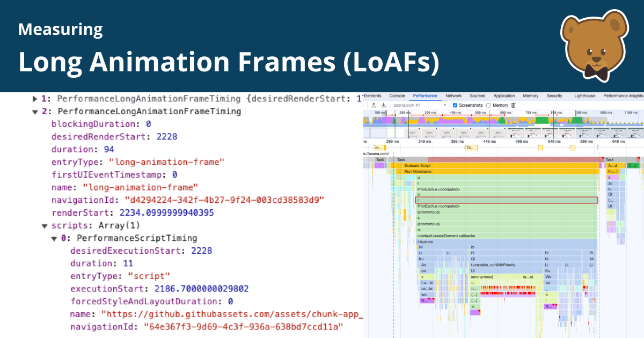Click the save profile icon

tap(383, 105)
